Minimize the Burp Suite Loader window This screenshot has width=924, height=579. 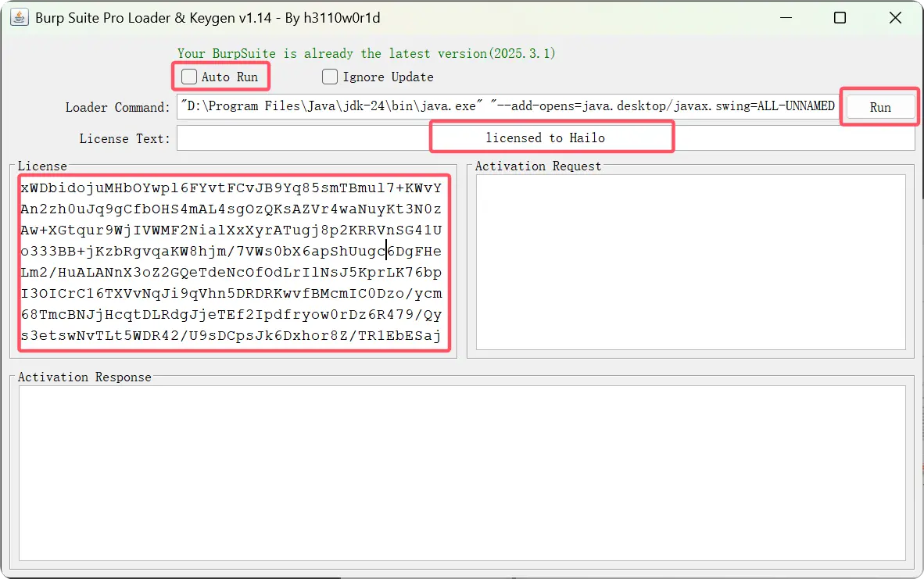coord(786,17)
